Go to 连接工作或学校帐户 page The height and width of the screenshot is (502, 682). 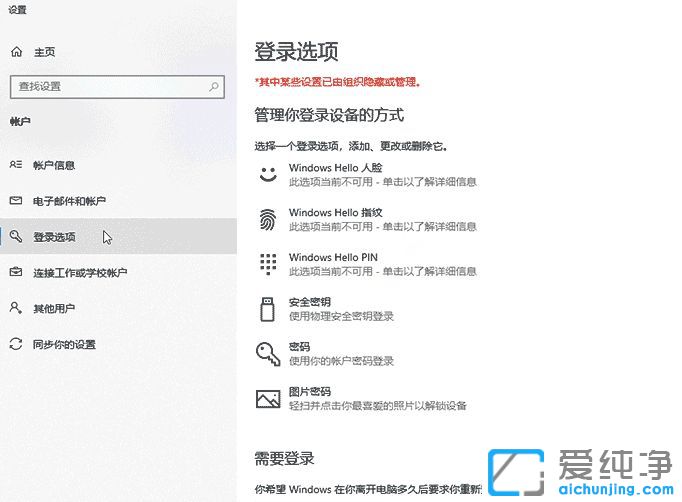(80, 273)
